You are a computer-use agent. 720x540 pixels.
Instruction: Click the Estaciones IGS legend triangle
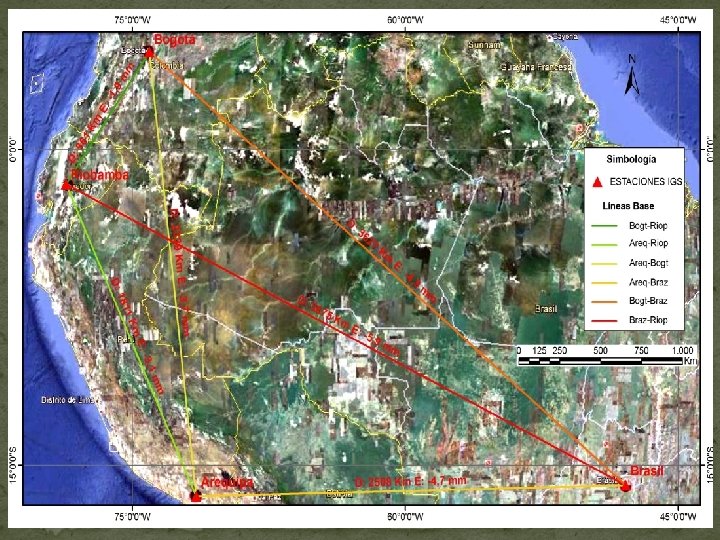point(597,182)
